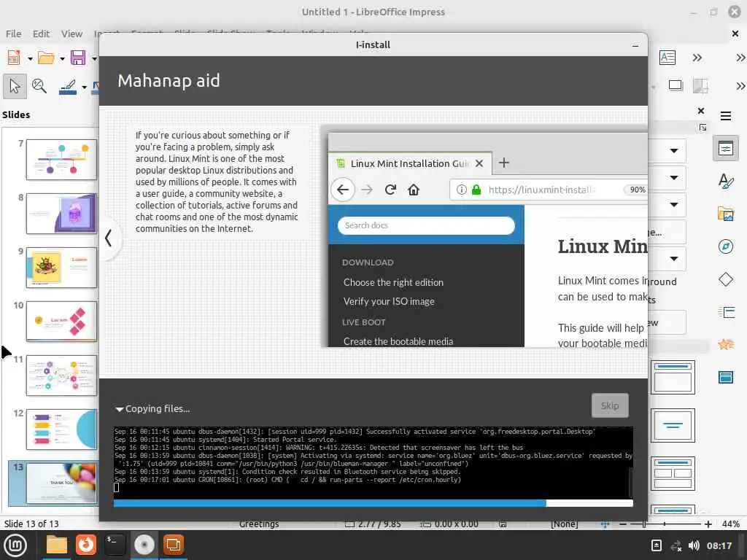
Task: Click the zoom slider in status bar
Action: tap(665, 524)
